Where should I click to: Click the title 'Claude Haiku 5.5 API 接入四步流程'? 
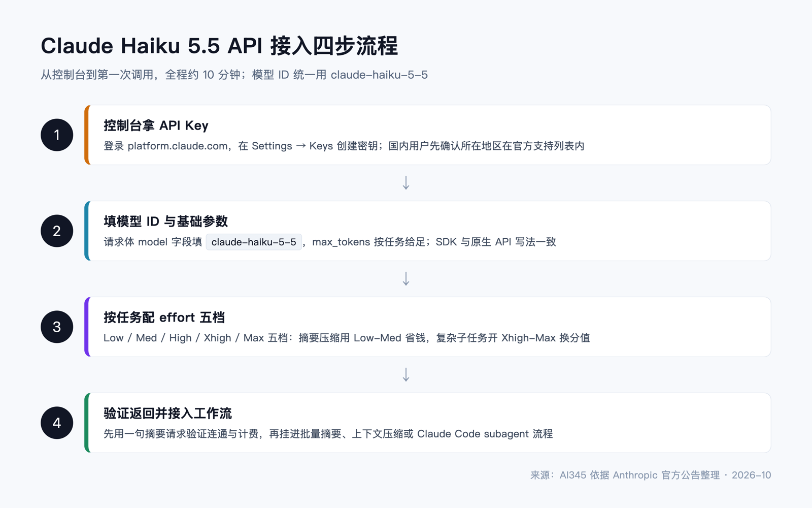pos(219,46)
